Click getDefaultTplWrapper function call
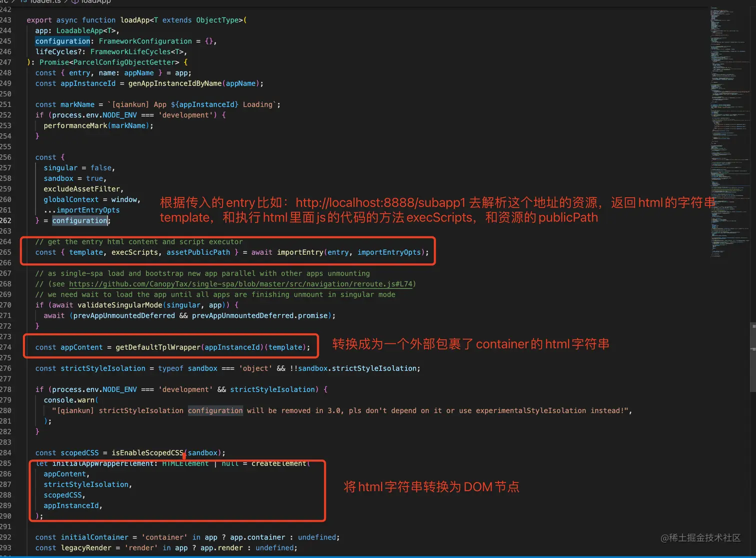The image size is (756, 558). click(x=158, y=347)
